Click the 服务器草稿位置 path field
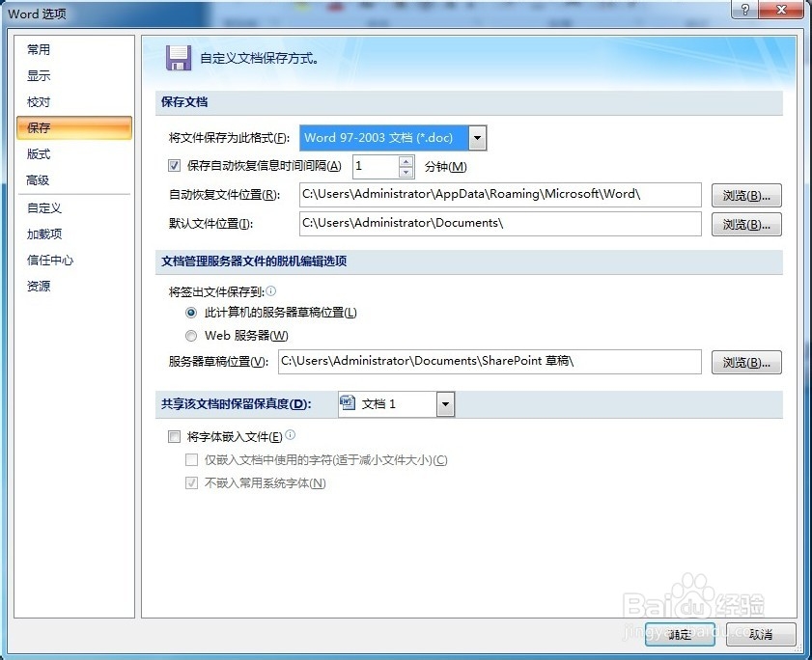Image resolution: width=812 pixels, height=660 pixels. coord(490,361)
